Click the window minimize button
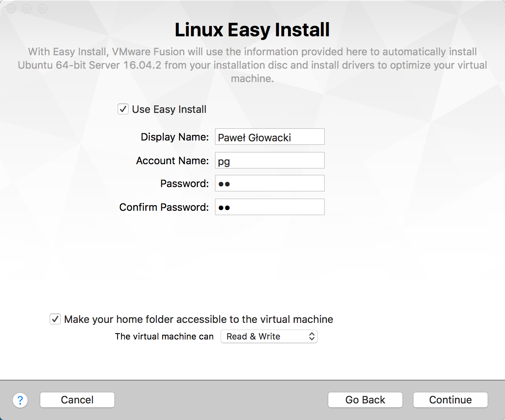 coord(27,9)
